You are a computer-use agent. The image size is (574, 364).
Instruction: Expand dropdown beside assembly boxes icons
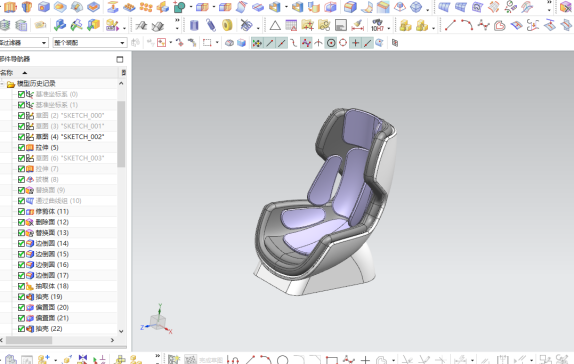tap(433, 27)
